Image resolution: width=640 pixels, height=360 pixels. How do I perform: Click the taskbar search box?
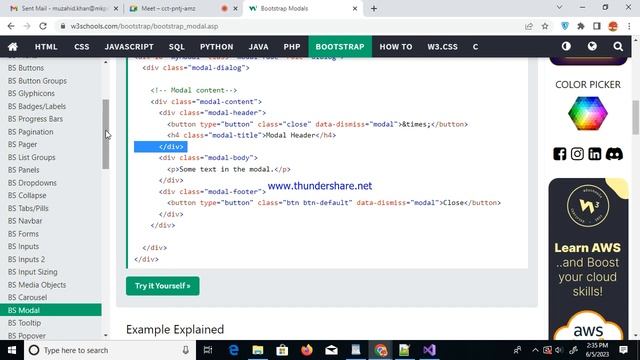(110, 350)
